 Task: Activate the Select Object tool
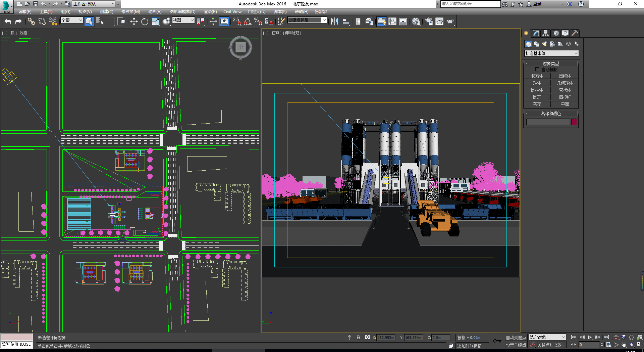89,21
